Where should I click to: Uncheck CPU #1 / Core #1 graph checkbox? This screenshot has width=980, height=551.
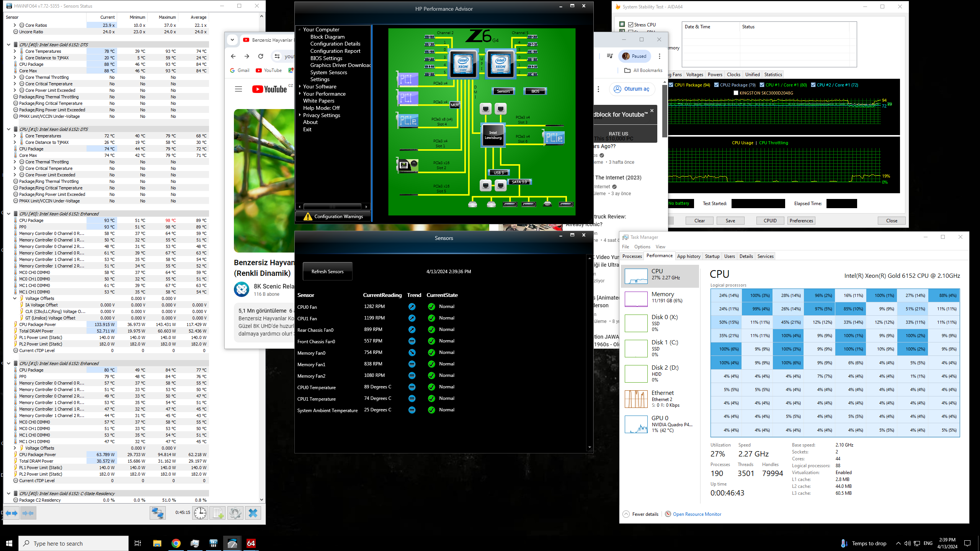click(x=762, y=85)
